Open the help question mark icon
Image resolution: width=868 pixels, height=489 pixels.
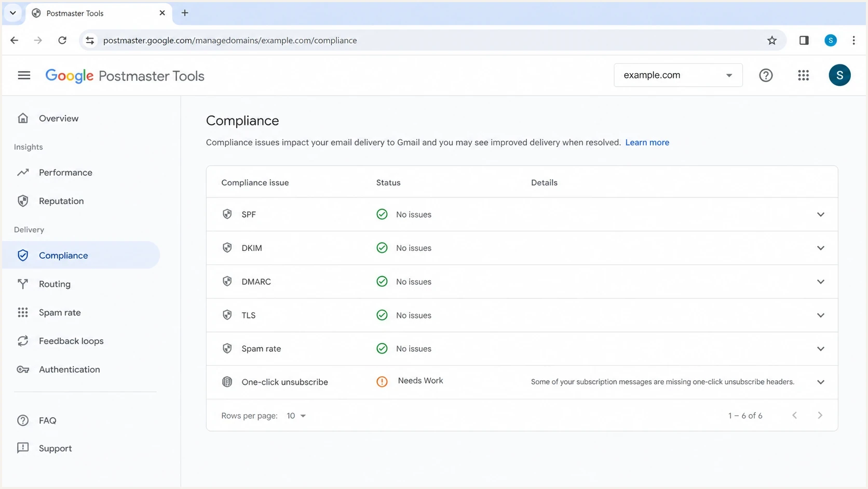pos(766,75)
